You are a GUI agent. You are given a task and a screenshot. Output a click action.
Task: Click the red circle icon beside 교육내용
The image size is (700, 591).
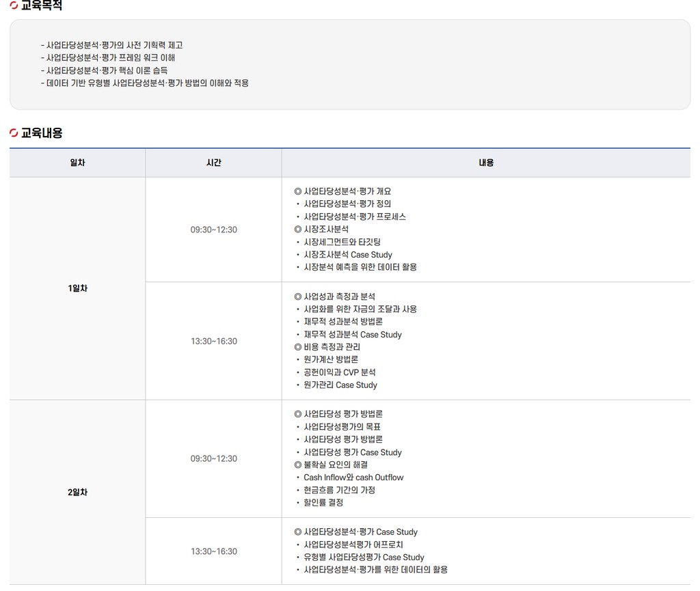click(x=14, y=133)
